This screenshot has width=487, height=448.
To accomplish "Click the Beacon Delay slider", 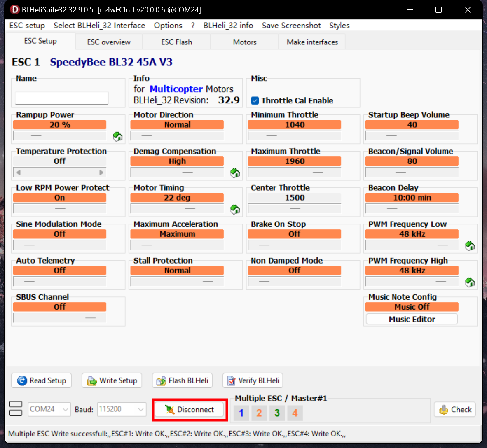I will click(x=412, y=209).
